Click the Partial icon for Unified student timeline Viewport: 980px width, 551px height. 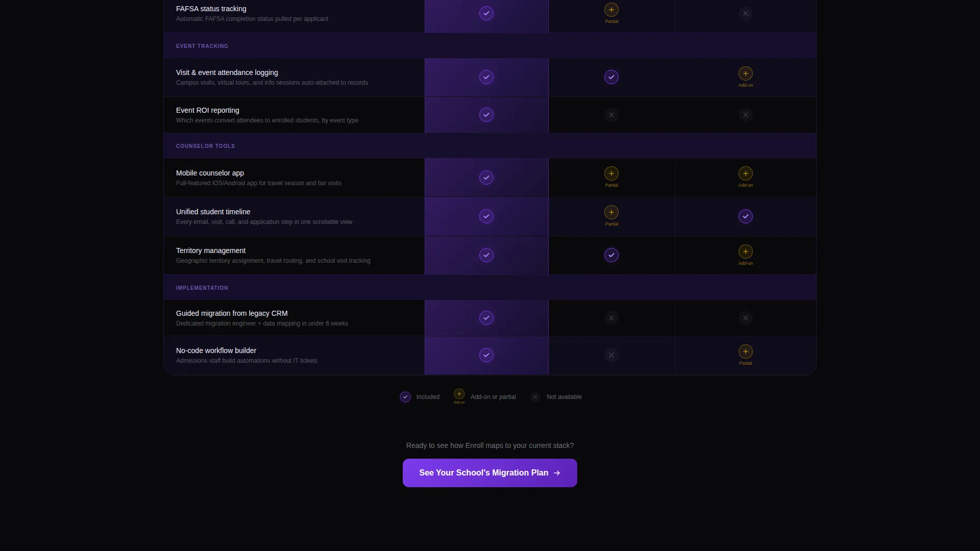[611, 212]
